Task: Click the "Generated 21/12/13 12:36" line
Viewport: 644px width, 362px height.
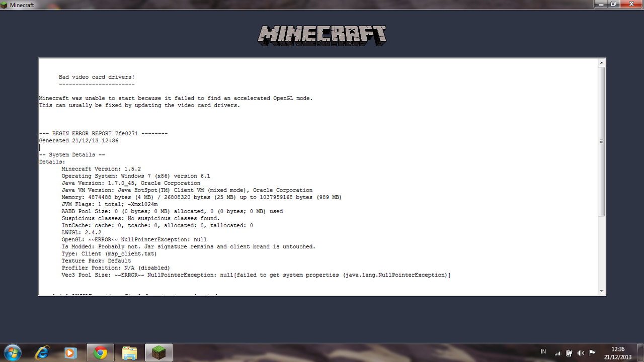Action: (x=78, y=141)
